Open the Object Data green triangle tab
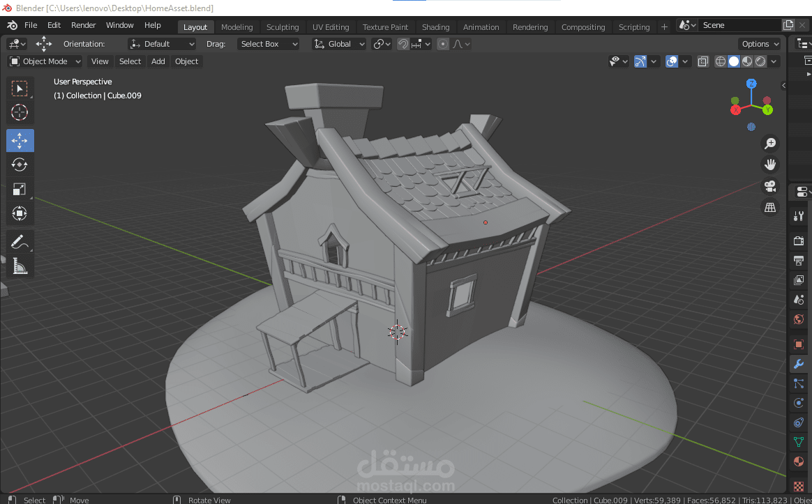The width and height of the screenshot is (812, 504). (799, 442)
